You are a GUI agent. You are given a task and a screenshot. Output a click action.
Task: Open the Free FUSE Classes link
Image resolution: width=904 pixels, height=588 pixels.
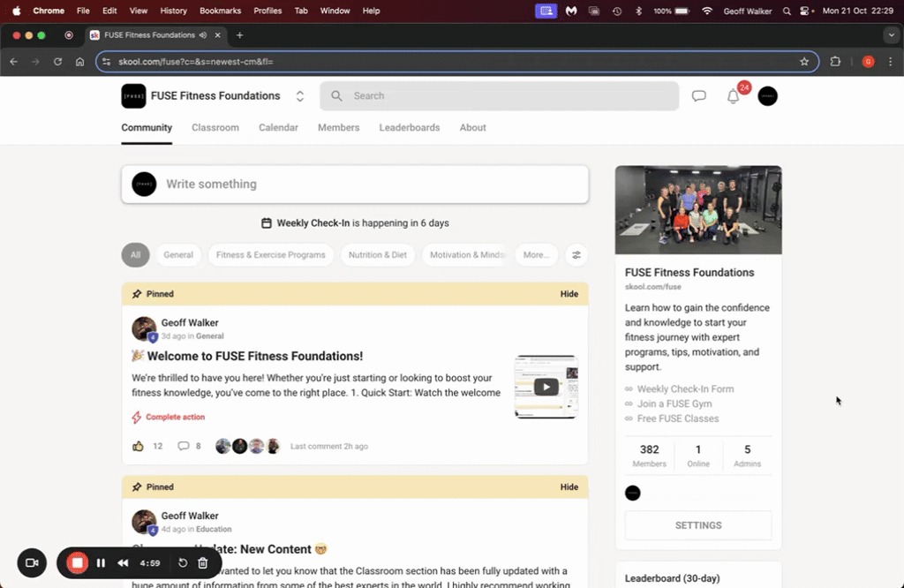point(678,418)
